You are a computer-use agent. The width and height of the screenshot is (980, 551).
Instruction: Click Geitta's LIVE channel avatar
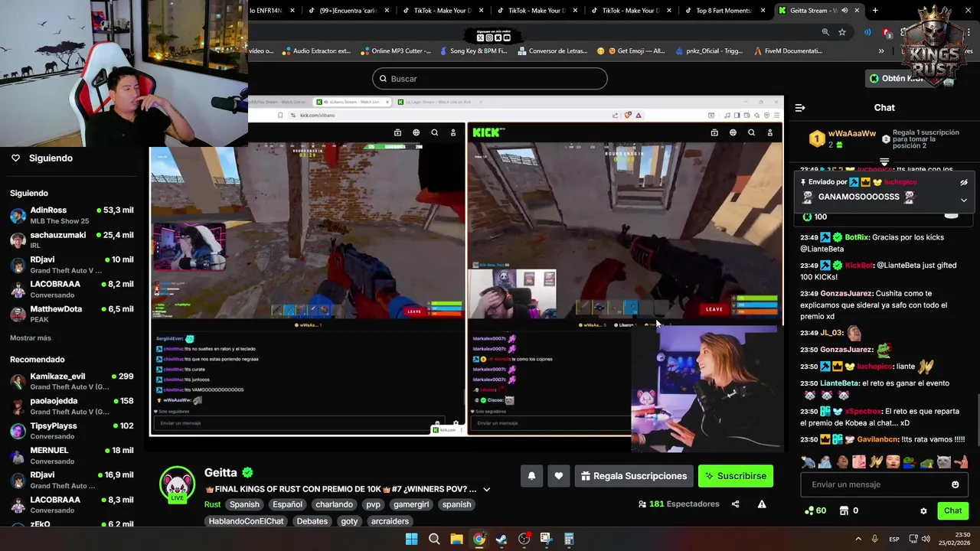[x=177, y=484]
